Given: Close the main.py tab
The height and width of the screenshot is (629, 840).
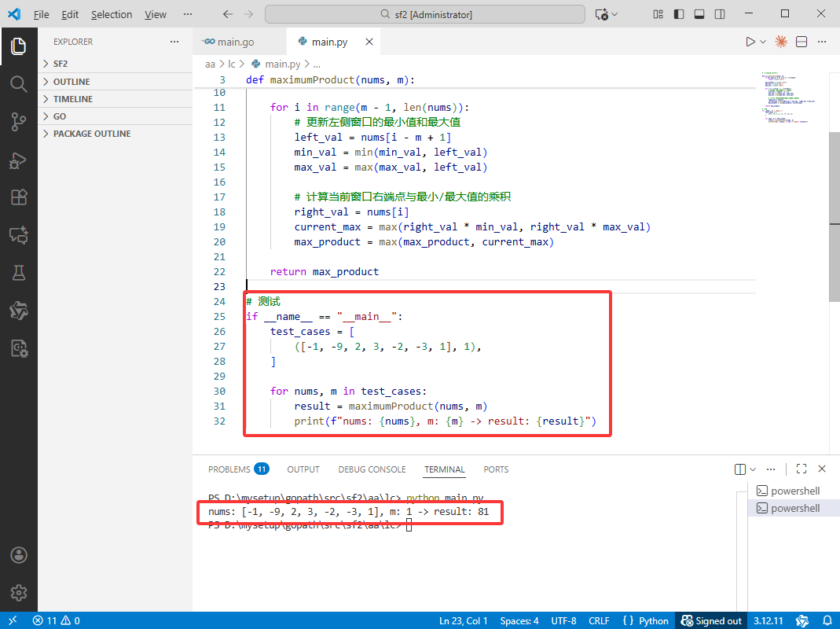Looking at the screenshot, I should (369, 42).
